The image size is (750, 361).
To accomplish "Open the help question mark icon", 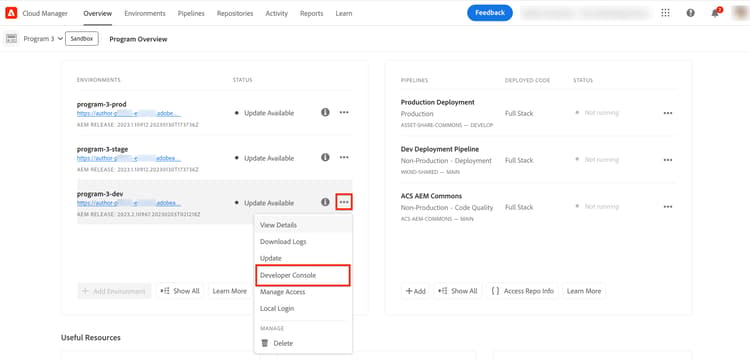I will [690, 13].
